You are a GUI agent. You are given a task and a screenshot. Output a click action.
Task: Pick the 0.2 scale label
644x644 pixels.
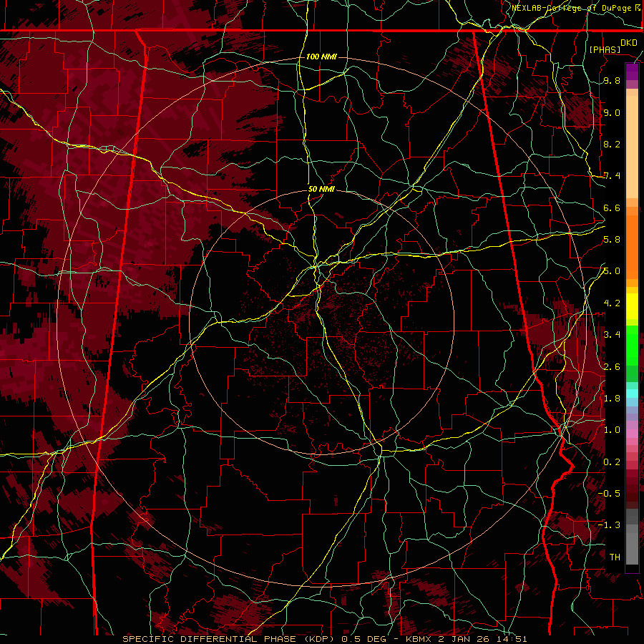612,462
